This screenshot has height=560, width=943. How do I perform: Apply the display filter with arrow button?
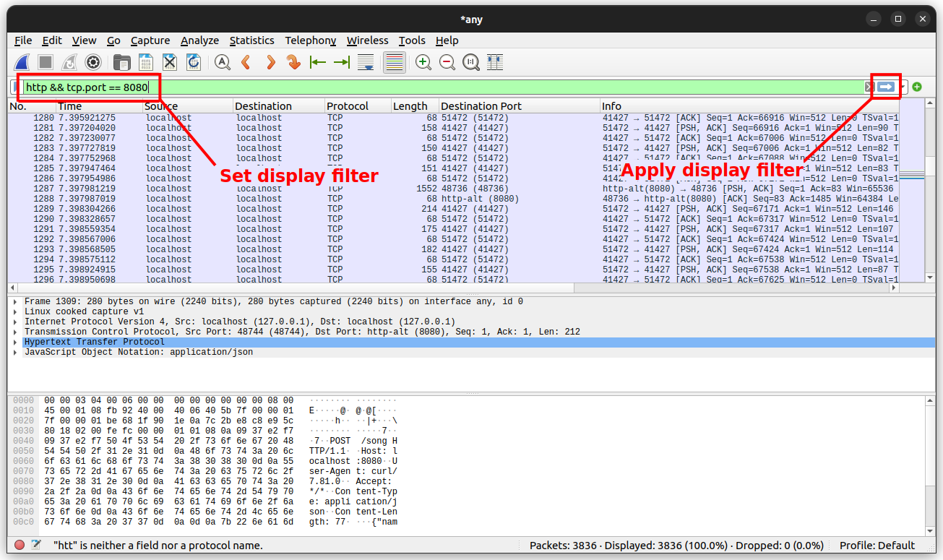[x=886, y=87]
